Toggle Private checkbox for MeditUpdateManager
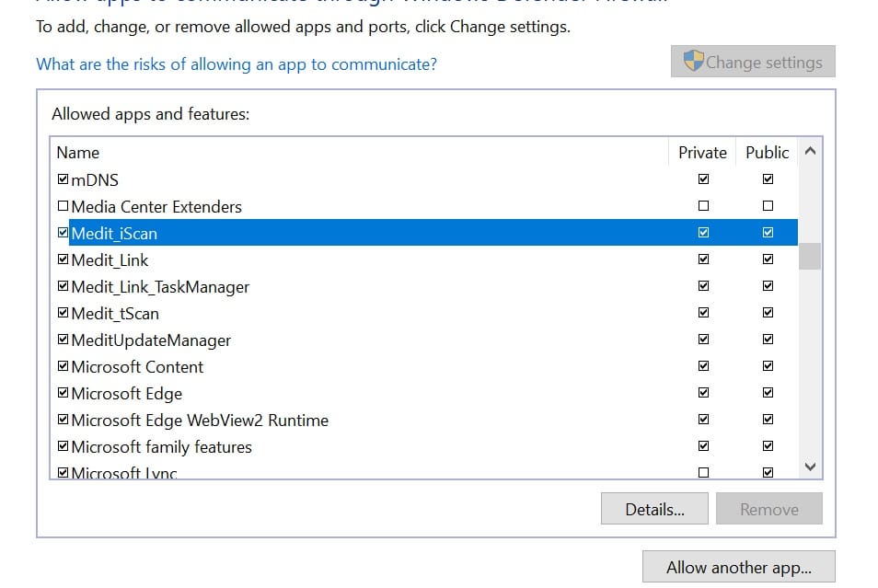878x588 pixels. (x=703, y=340)
